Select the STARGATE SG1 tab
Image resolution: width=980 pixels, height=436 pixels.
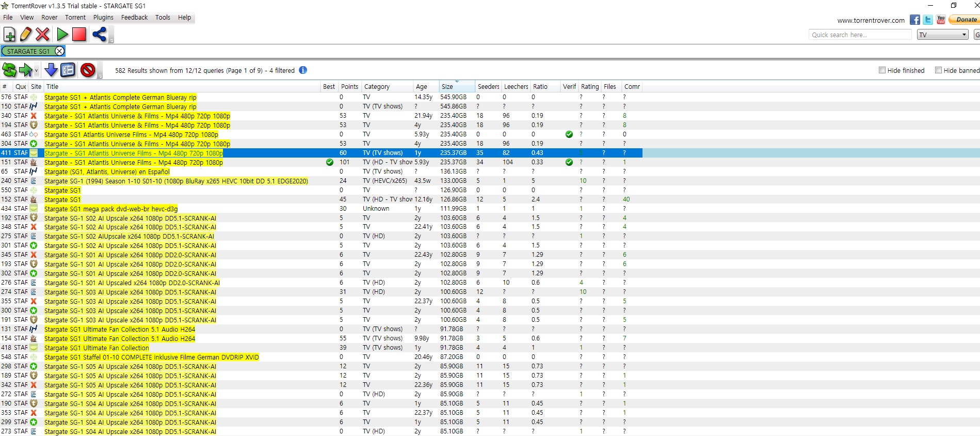pos(28,51)
